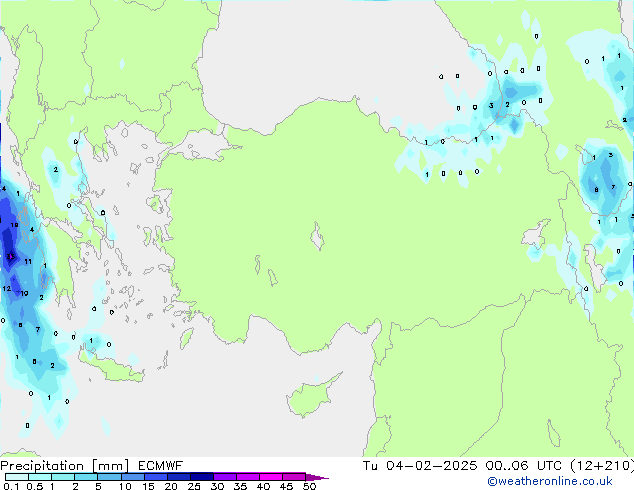Click the darkest precipitation core west of Greece
Viewport: 634px width, 490px height.
[x=9, y=257]
